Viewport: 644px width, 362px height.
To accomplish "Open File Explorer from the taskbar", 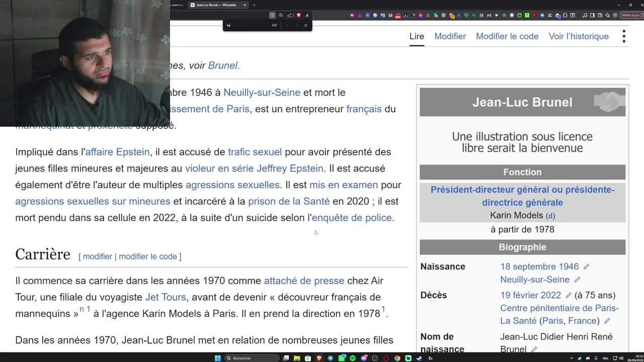I will click(297, 358).
